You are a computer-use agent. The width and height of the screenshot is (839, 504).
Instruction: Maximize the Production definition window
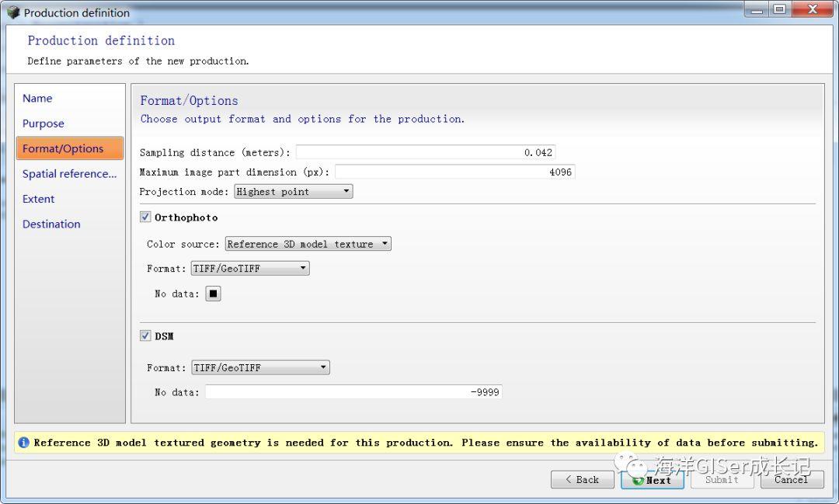[780, 9]
